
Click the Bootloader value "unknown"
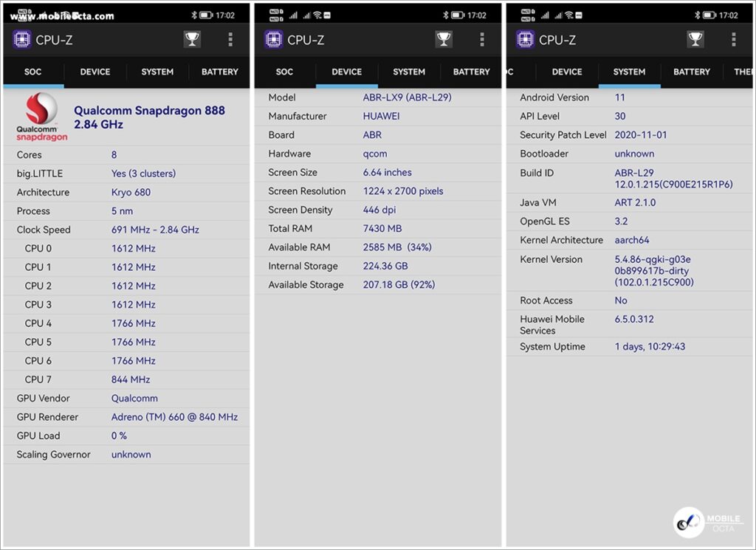[634, 154]
